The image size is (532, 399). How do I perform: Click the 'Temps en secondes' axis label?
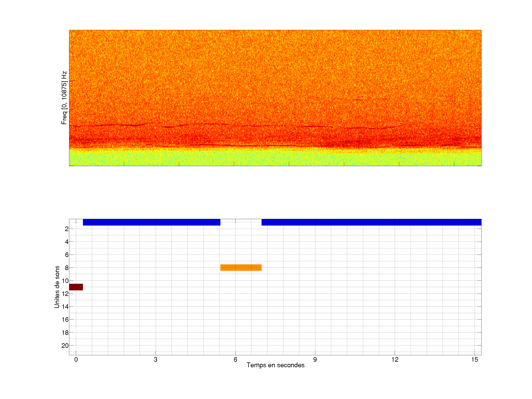click(x=275, y=365)
